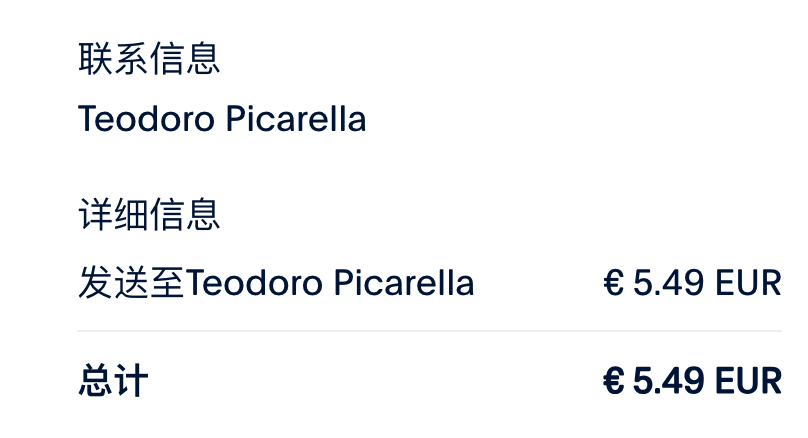Select the Teodoro Picarella contact name
The width and height of the screenshot is (808, 438).
coord(222,120)
